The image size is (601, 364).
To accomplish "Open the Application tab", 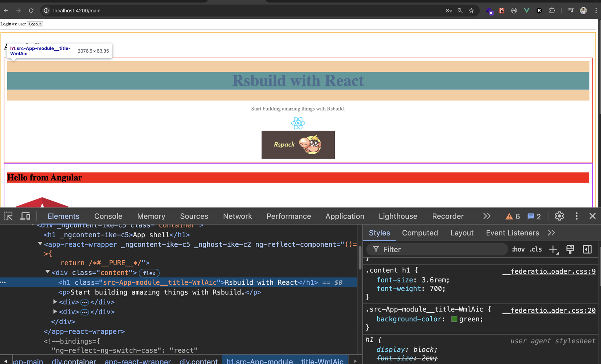I will pos(345,216).
